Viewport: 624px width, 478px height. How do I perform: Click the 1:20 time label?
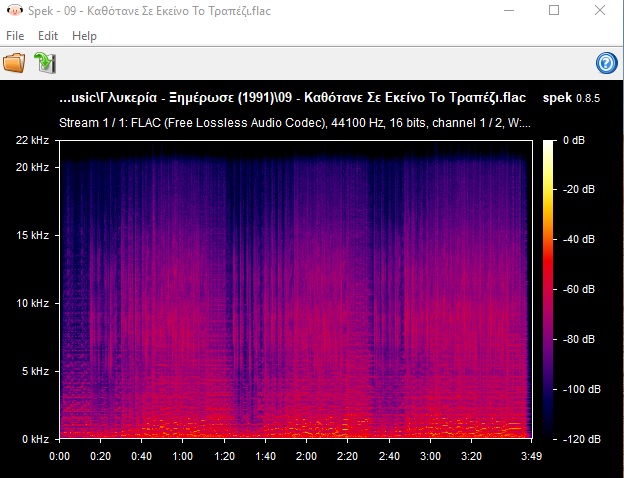[224, 456]
